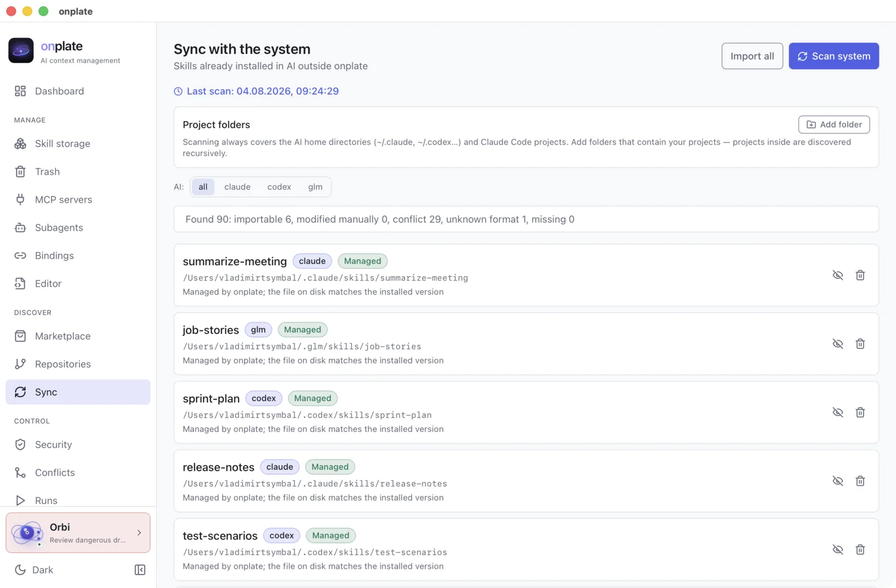Click the Marketplace bag icon
The image size is (896, 588).
pos(20,337)
